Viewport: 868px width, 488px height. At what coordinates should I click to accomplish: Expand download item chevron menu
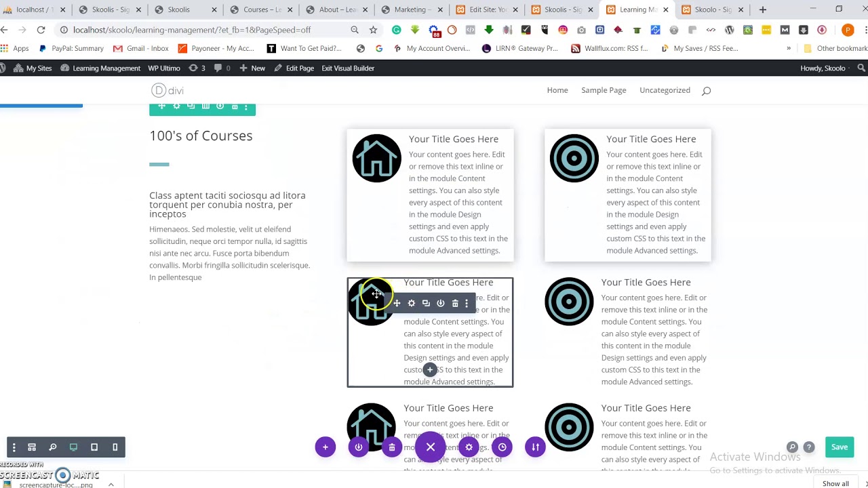tap(111, 485)
